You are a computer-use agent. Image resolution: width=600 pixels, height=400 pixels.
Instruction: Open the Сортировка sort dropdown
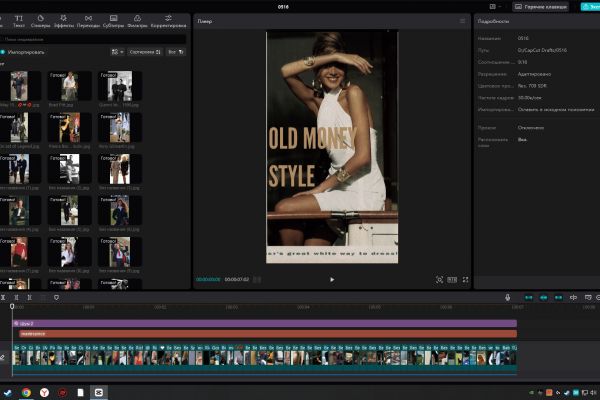(x=143, y=51)
